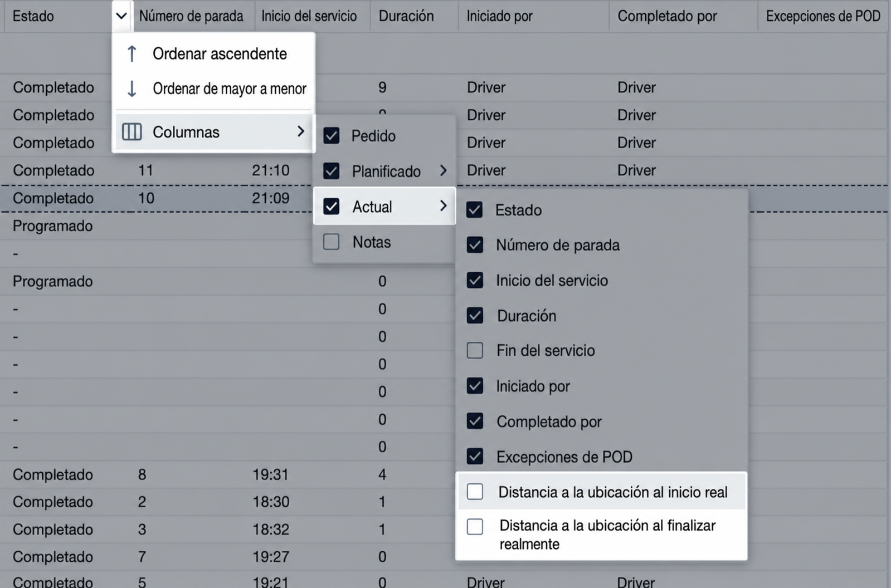Enable Distancia a la ubicación al finalizar realmente

click(x=475, y=526)
